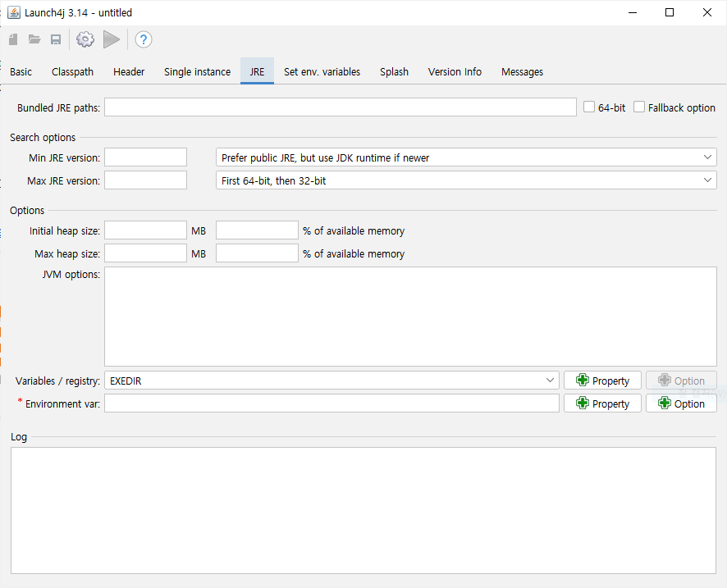This screenshot has height=588, width=727.
Task: Click Option button next to Environment var
Action: [x=681, y=403]
